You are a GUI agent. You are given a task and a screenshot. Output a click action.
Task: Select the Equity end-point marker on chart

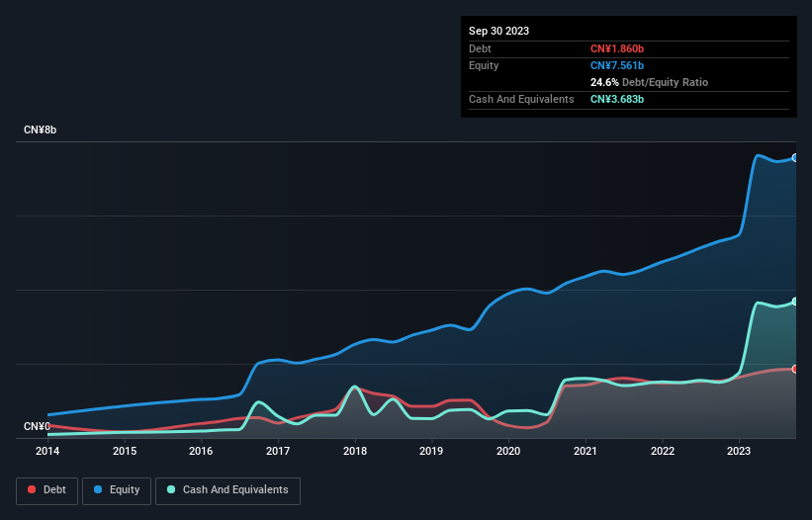(x=795, y=158)
